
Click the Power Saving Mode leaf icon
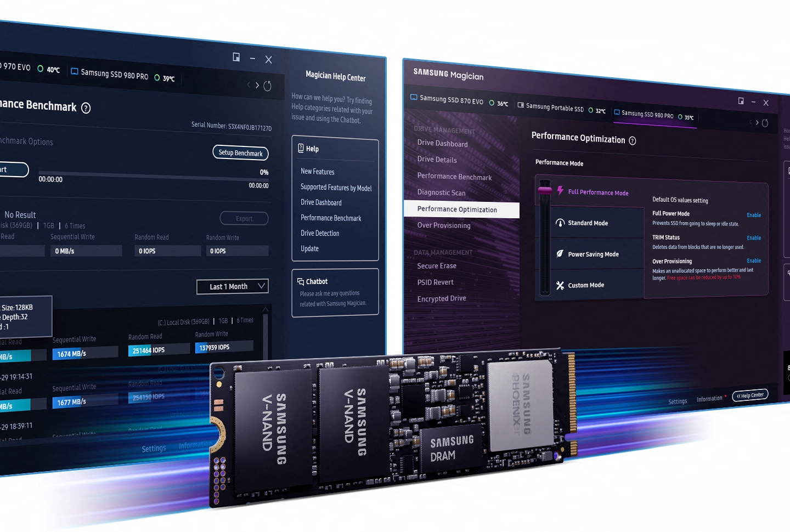click(560, 254)
